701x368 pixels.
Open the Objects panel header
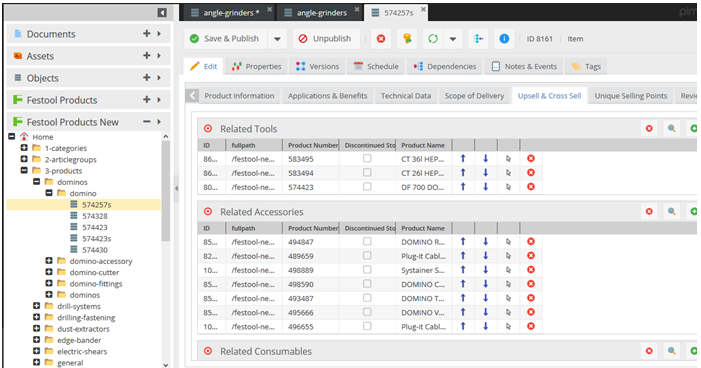pyautogui.click(x=88, y=78)
